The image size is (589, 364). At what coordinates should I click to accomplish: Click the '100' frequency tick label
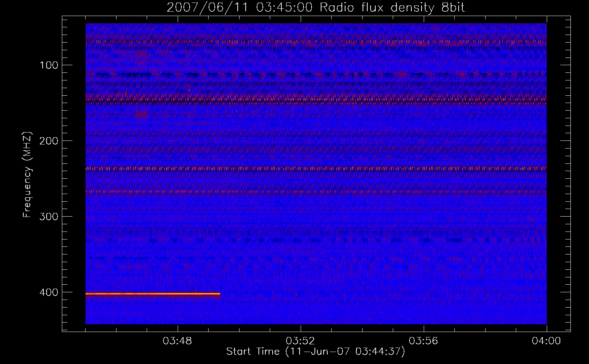(x=49, y=65)
